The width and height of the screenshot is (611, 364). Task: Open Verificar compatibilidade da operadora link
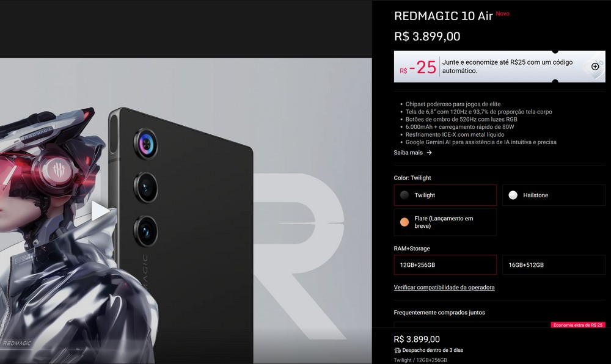click(x=444, y=287)
